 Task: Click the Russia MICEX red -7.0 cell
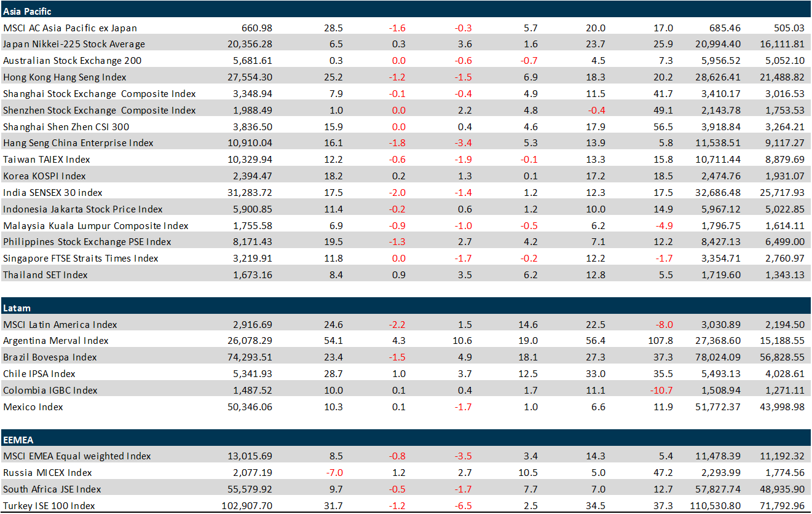click(334, 473)
